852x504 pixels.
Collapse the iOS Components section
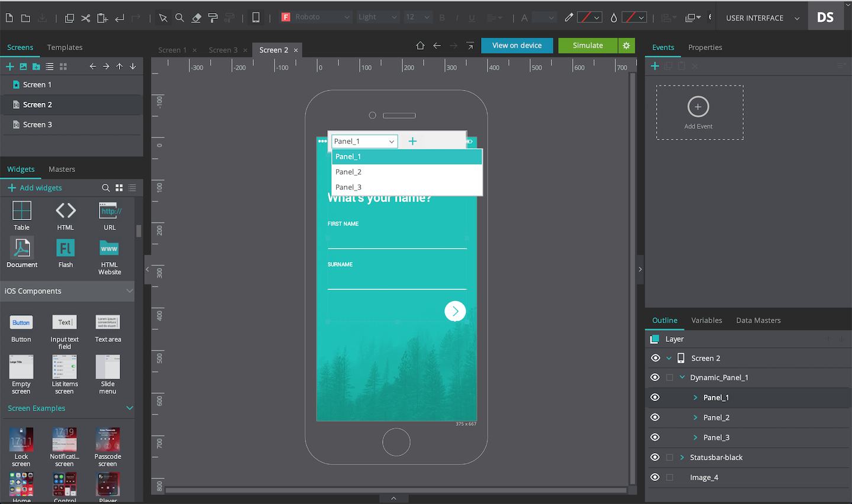point(129,290)
